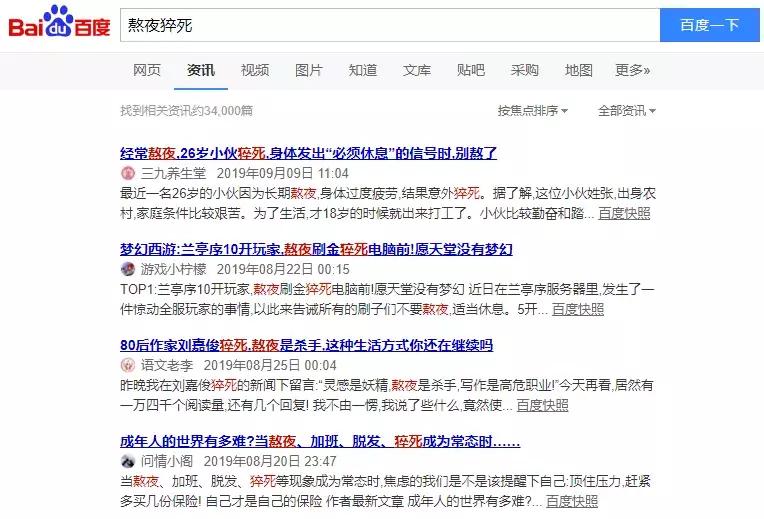Click the 问情小阁 source name

point(167,461)
